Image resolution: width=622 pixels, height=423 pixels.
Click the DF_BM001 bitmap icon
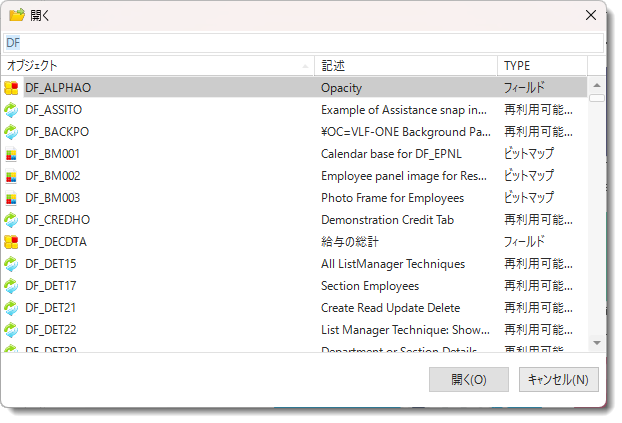coord(11,154)
